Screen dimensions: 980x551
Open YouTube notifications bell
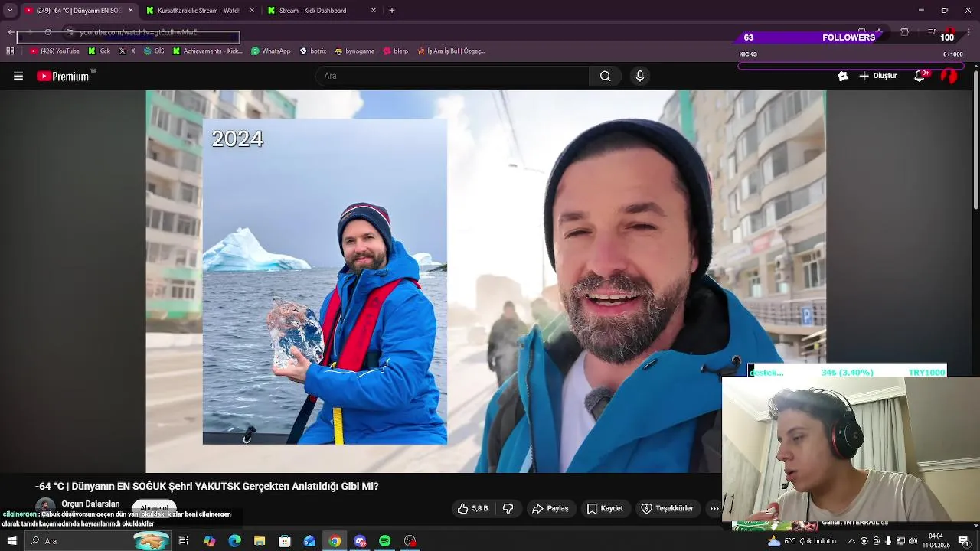coord(920,76)
